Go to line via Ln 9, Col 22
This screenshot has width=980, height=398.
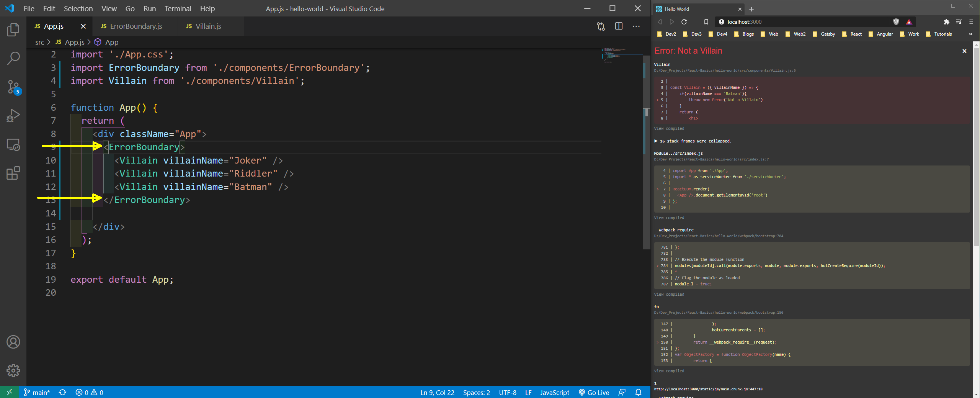pos(437,392)
